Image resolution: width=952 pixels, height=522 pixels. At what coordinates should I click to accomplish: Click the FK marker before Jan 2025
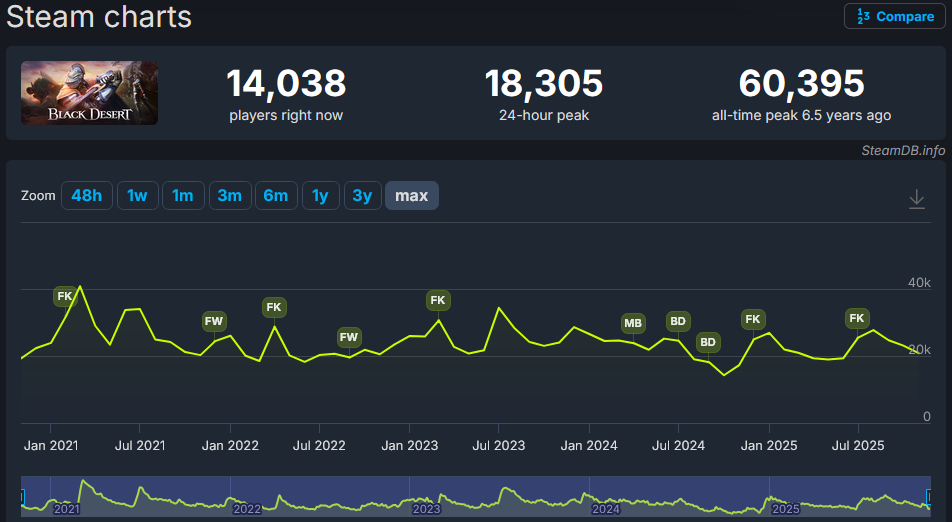pos(753,319)
